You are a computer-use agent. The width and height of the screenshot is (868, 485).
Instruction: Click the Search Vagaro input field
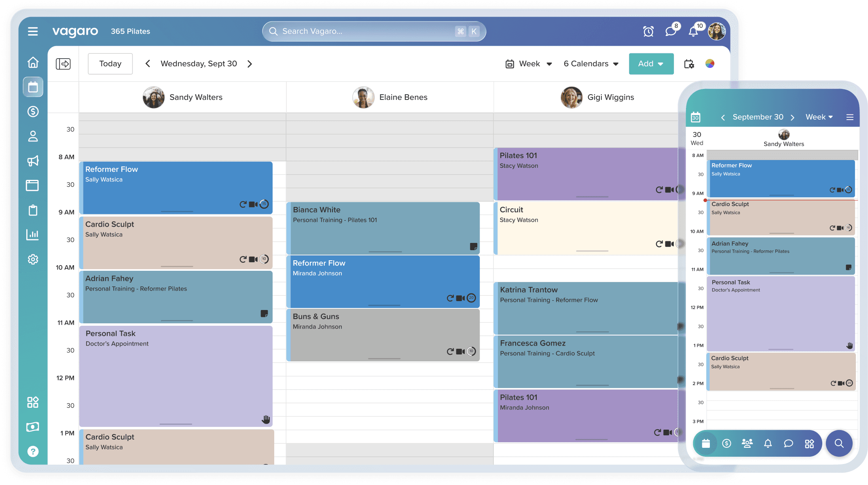coord(364,31)
